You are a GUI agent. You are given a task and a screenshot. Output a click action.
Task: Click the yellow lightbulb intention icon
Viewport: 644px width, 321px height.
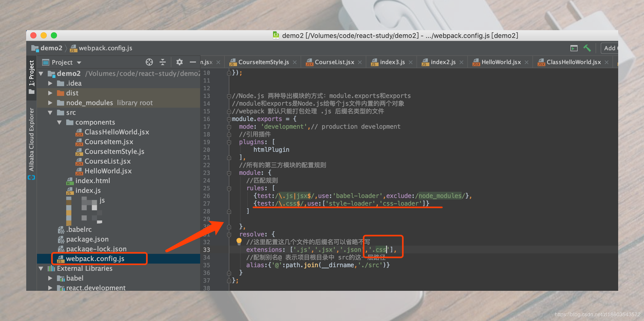239,241
